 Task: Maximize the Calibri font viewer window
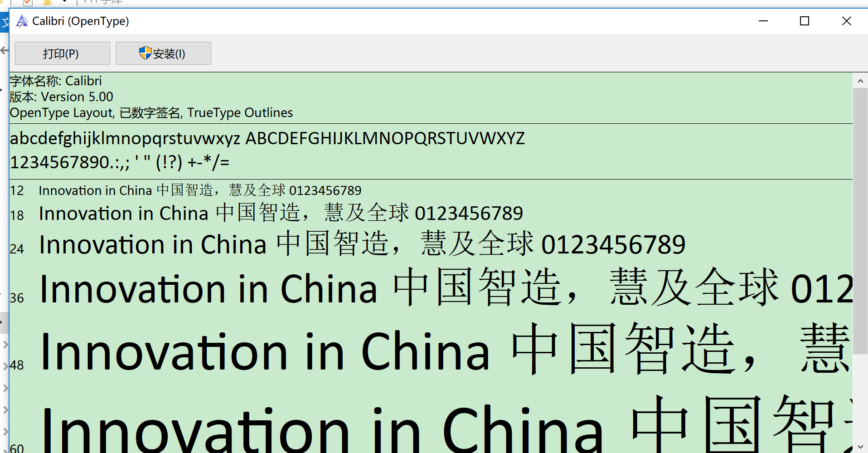tap(805, 21)
